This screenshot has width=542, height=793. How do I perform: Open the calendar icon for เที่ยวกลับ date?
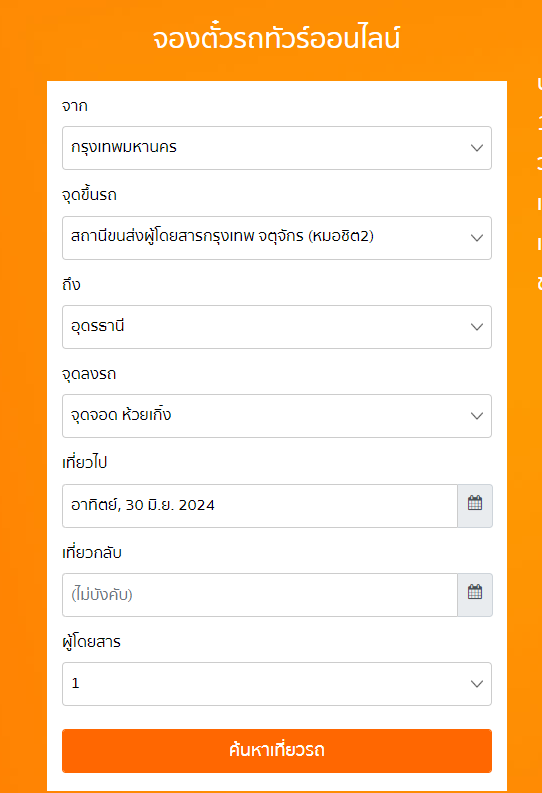coord(475,595)
